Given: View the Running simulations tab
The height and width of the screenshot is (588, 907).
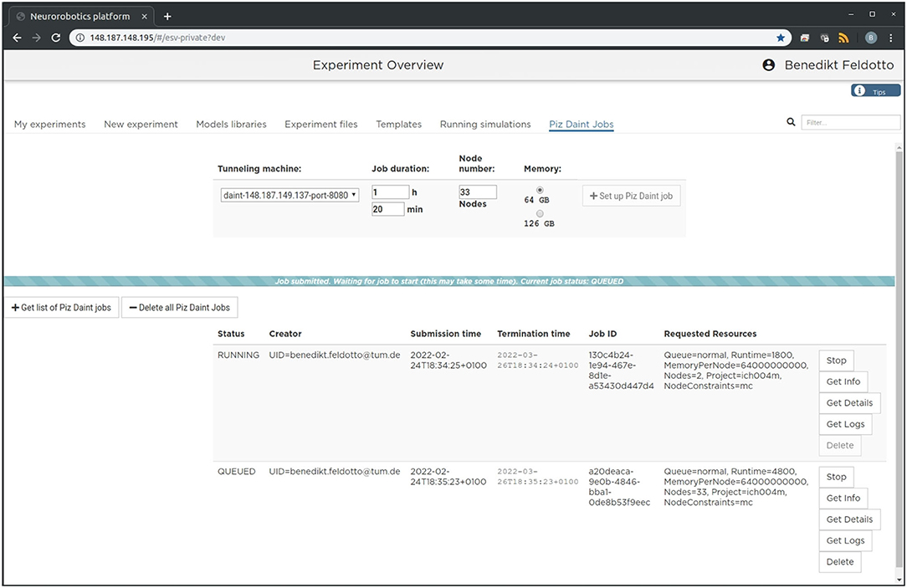Looking at the screenshot, I should pyautogui.click(x=485, y=125).
